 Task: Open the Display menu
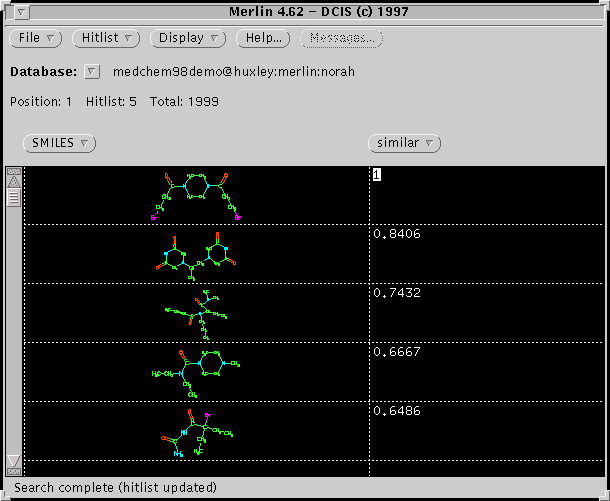[x=189, y=39]
